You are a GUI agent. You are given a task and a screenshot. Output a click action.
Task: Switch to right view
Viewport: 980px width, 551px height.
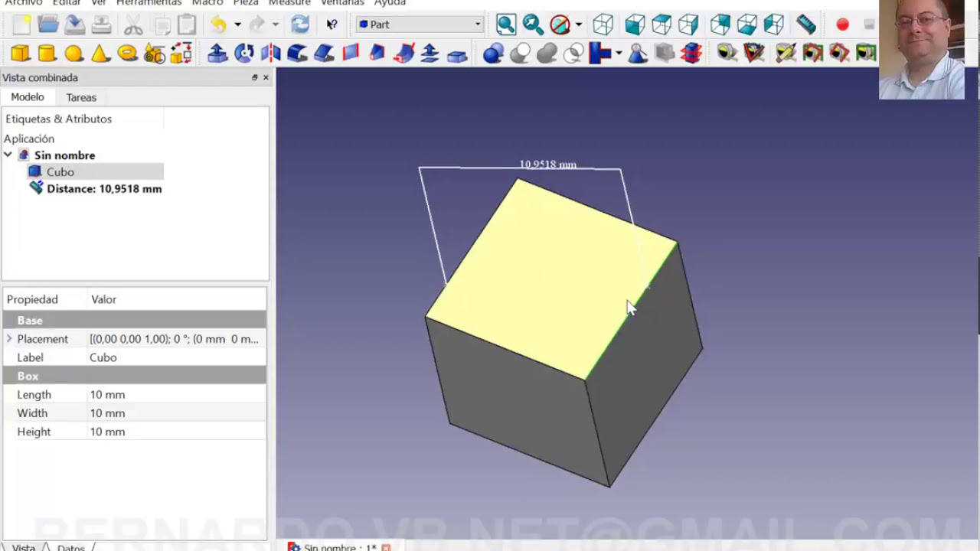coord(688,24)
